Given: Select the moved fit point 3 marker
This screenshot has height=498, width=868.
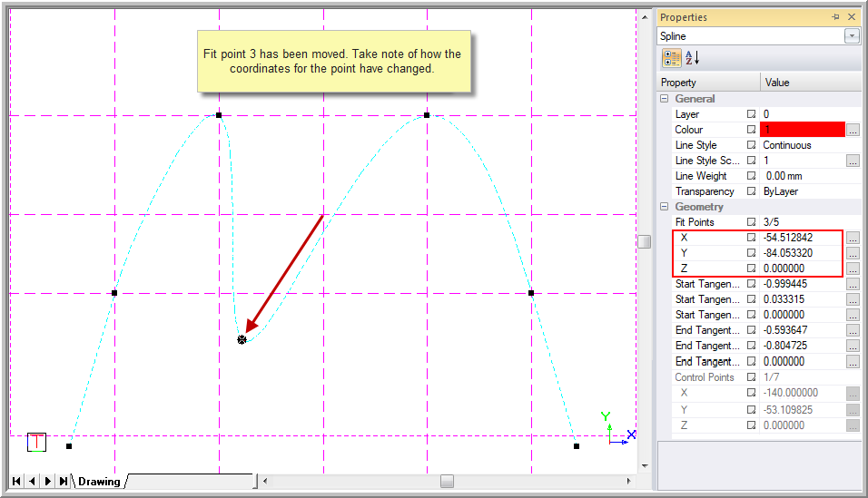Looking at the screenshot, I should coord(242,339).
